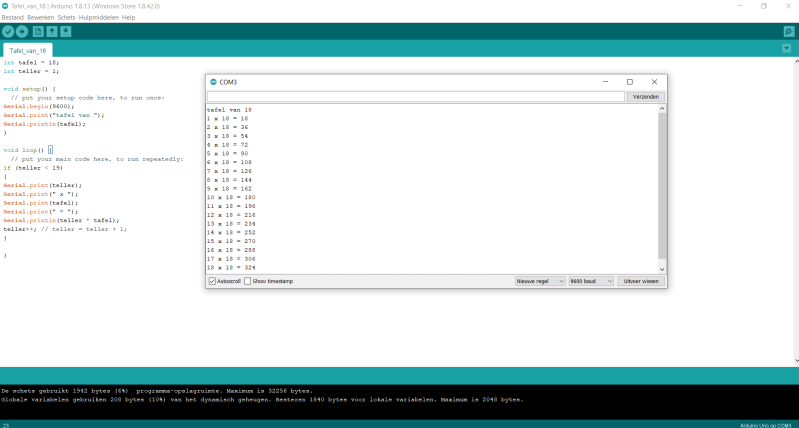Select the Tafel_van_18 sketch tab
Image resolution: width=799 pixels, height=428 pixels.
coord(29,50)
